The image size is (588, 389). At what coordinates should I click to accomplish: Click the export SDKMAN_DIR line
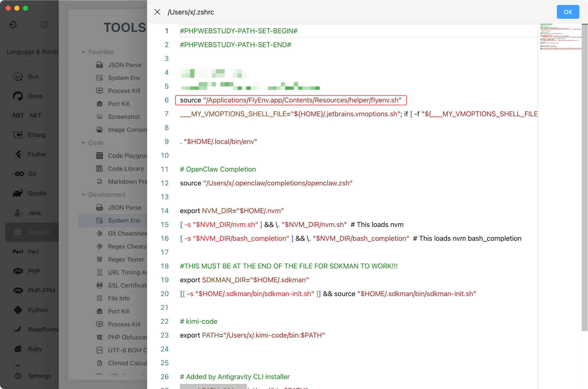244,280
